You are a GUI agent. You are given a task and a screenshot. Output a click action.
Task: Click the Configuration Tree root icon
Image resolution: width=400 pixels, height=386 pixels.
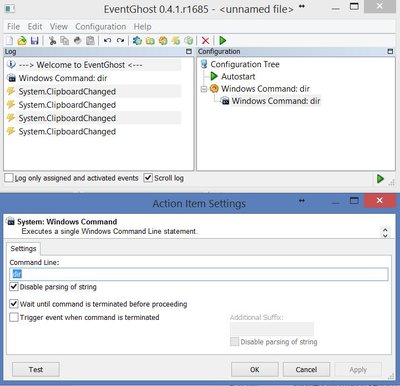point(204,64)
